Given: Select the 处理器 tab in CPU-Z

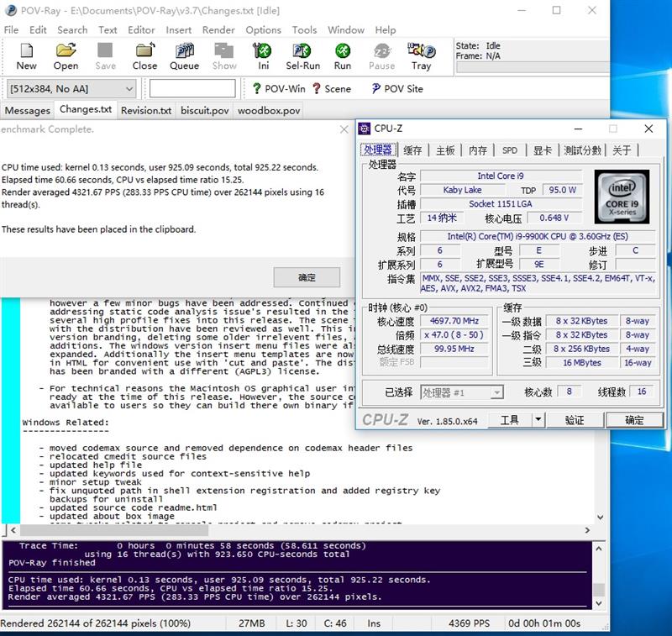Looking at the screenshot, I should (378, 150).
